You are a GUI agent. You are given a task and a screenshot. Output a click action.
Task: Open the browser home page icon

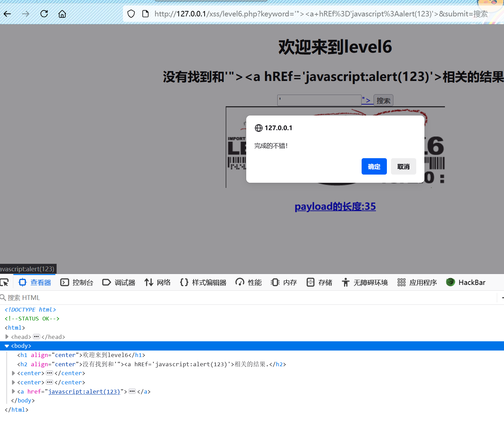(x=62, y=14)
